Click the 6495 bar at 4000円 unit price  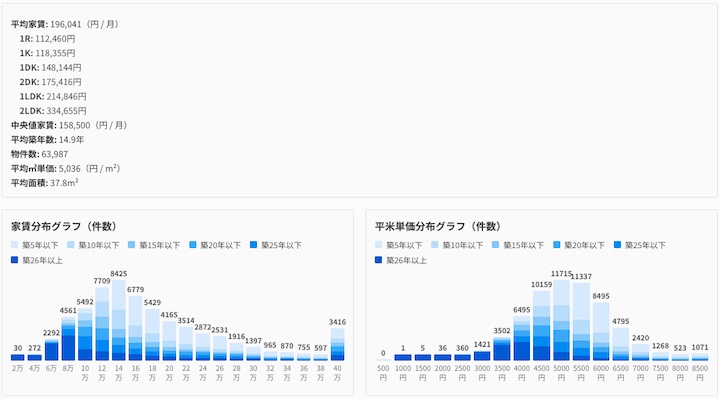click(x=522, y=338)
